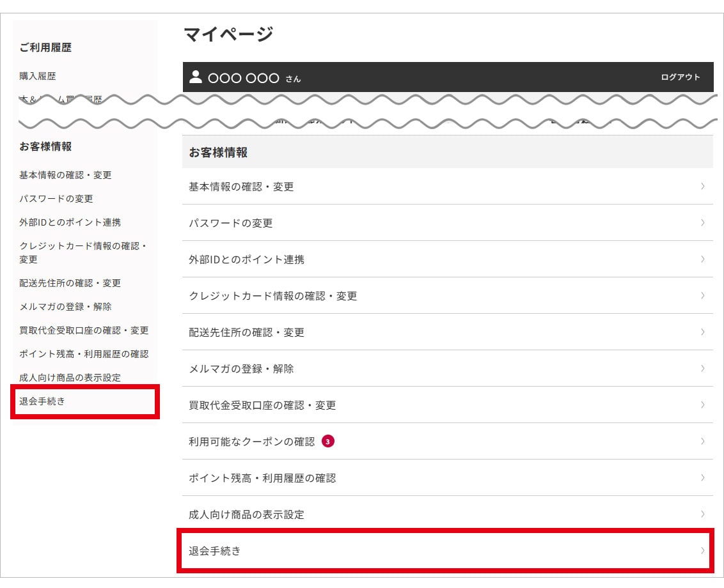Click chevron on パスワードの変更 row
724x588 pixels.
click(703, 223)
